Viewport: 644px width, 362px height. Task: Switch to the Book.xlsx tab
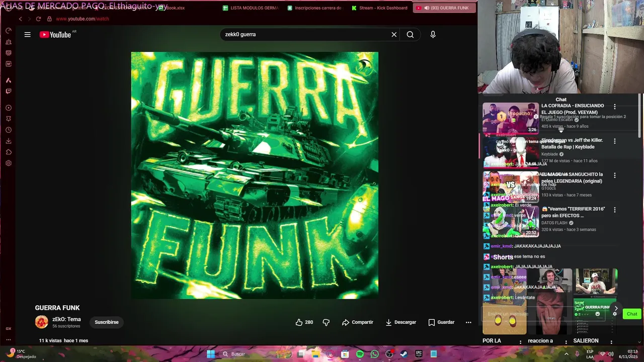point(172,8)
